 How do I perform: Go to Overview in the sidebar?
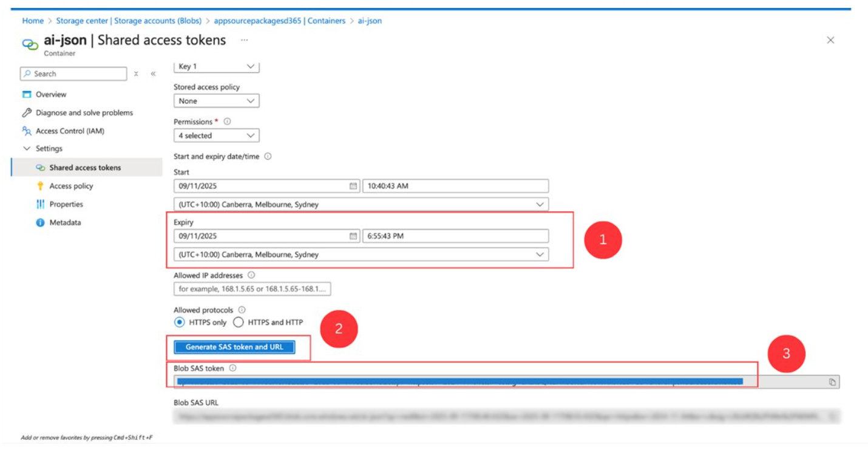[51, 94]
